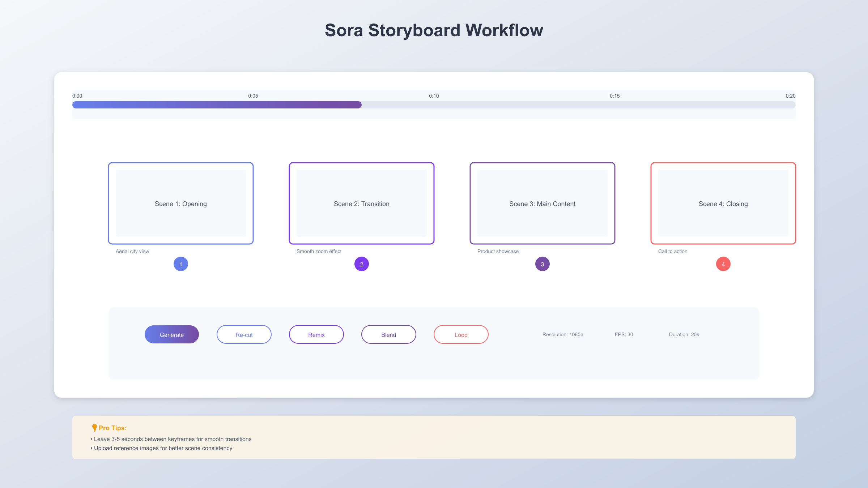
Task: Click the FPS: 30 setting
Action: (624, 334)
